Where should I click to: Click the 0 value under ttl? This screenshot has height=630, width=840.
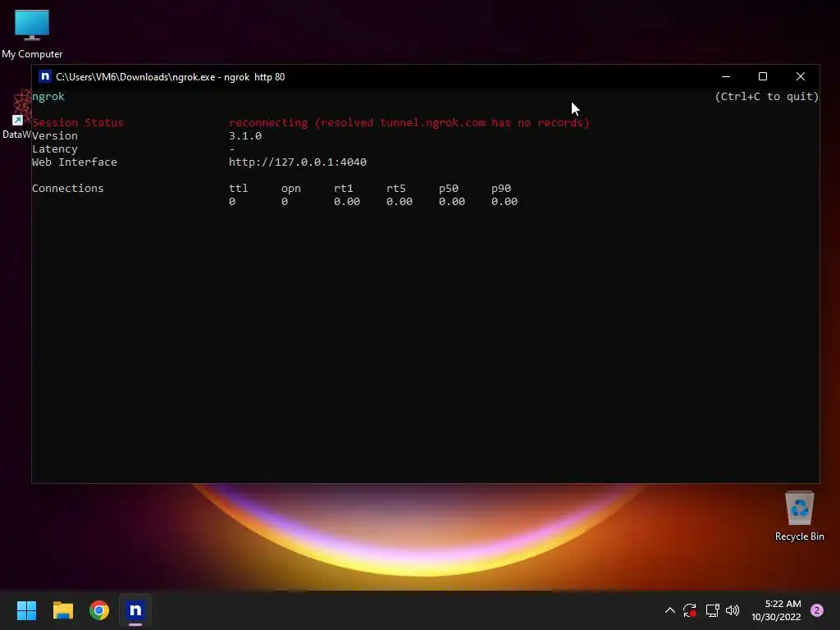click(x=232, y=202)
